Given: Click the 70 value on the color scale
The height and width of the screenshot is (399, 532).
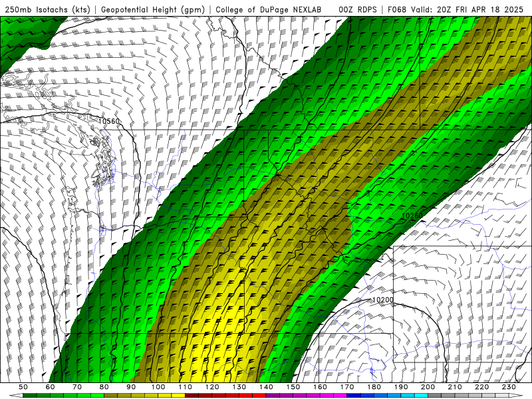Looking at the screenshot, I should click(x=77, y=387).
